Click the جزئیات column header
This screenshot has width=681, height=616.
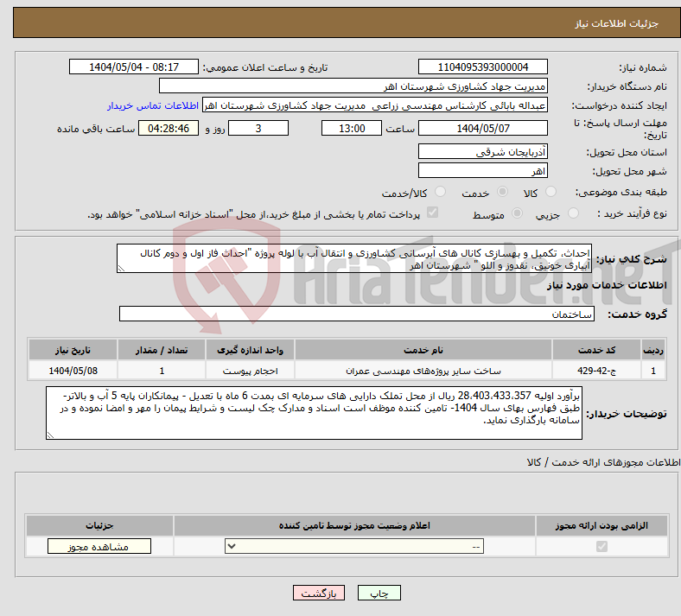point(99,525)
